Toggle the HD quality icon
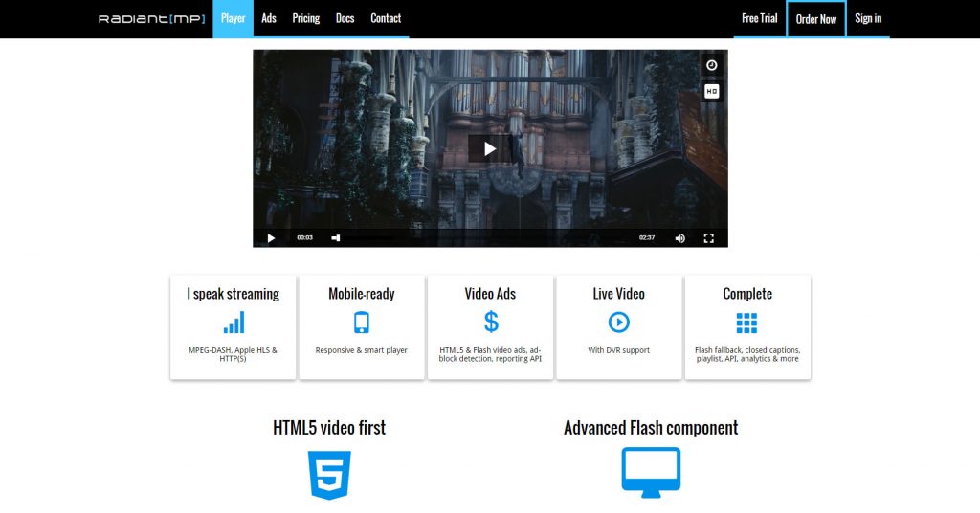 tap(712, 91)
